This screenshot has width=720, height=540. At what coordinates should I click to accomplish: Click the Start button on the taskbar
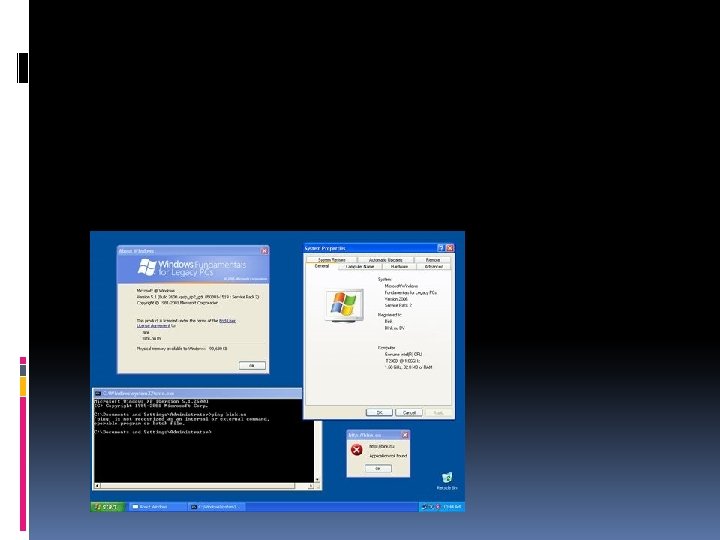tap(107, 507)
